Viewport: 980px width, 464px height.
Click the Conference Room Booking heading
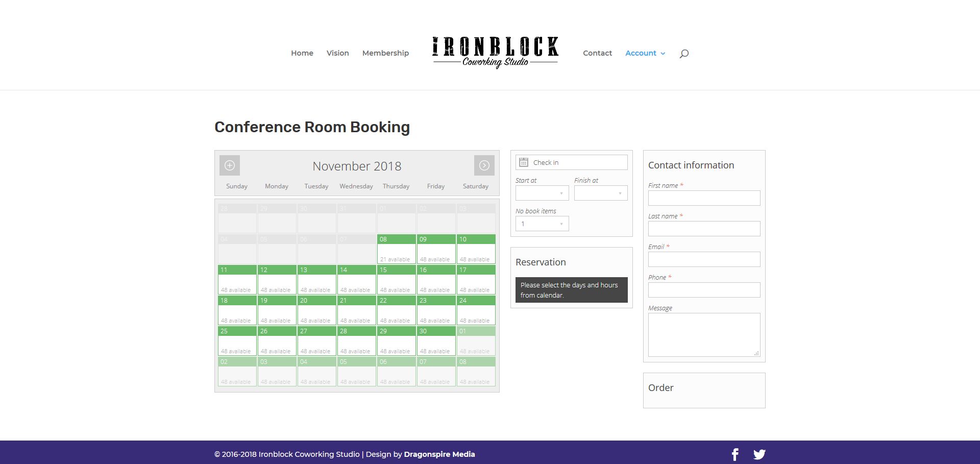312,127
